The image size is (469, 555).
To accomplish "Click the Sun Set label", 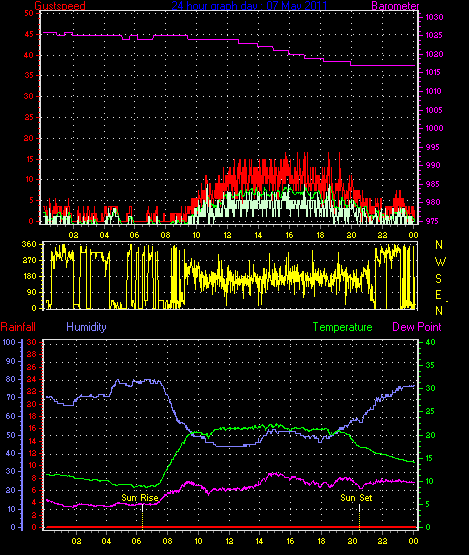I will [356, 498].
